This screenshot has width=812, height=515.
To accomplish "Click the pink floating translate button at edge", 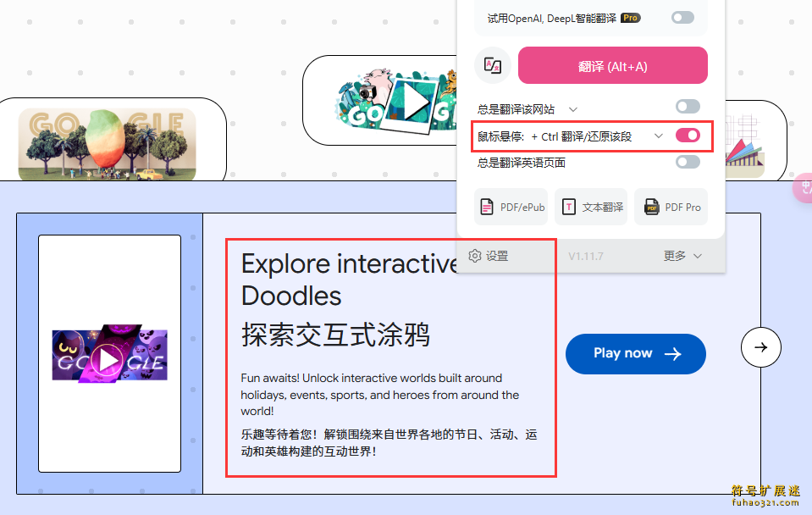I will click(x=804, y=187).
